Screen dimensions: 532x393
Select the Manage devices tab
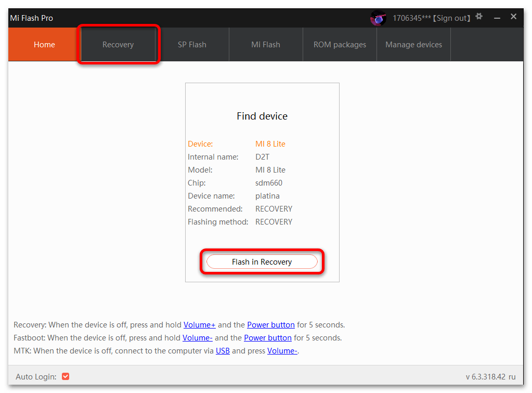(x=413, y=44)
